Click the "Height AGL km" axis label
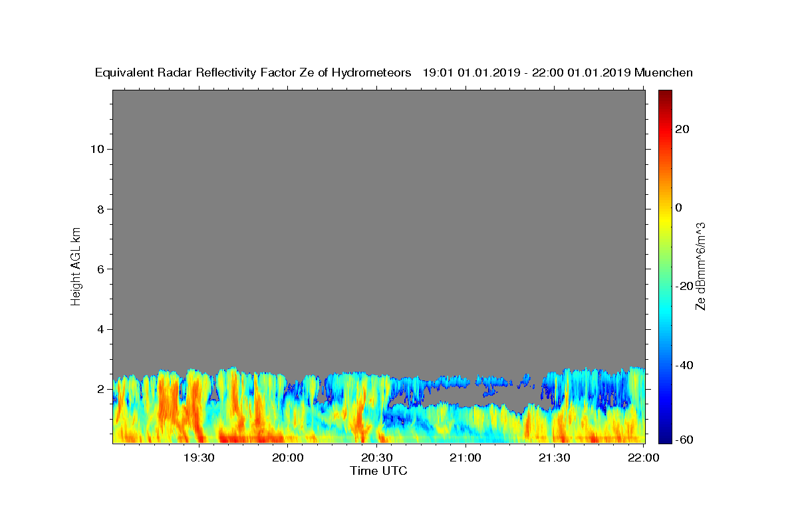 [x=76, y=265]
